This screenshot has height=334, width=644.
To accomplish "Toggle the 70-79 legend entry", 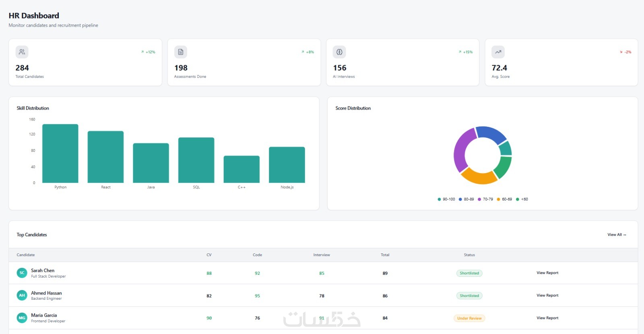I will [x=485, y=199].
